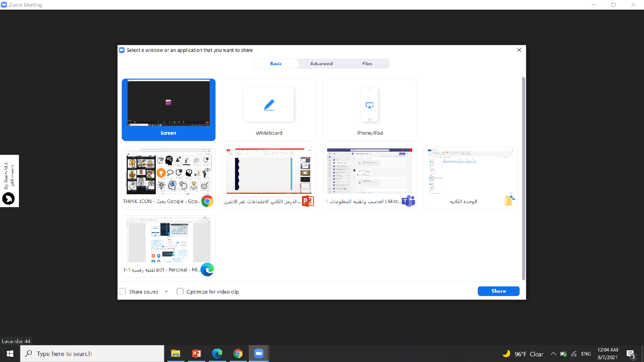Tick Optimize for video clip checkbox
644x362 pixels.
[x=180, y=292]
